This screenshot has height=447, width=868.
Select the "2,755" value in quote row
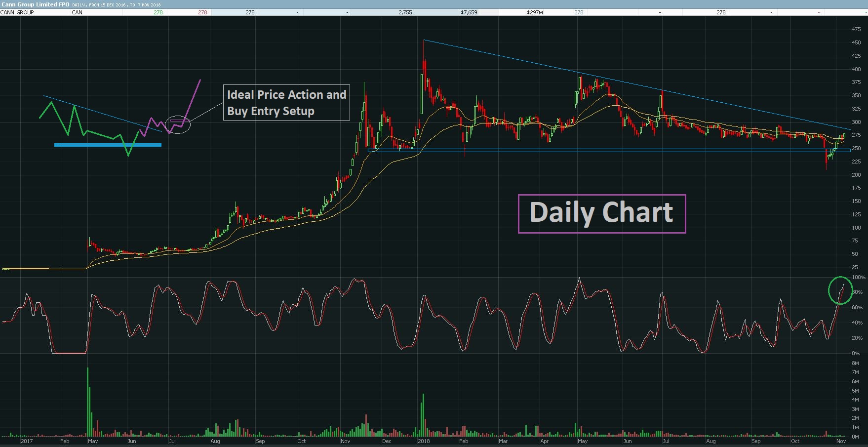coord(405,12)
